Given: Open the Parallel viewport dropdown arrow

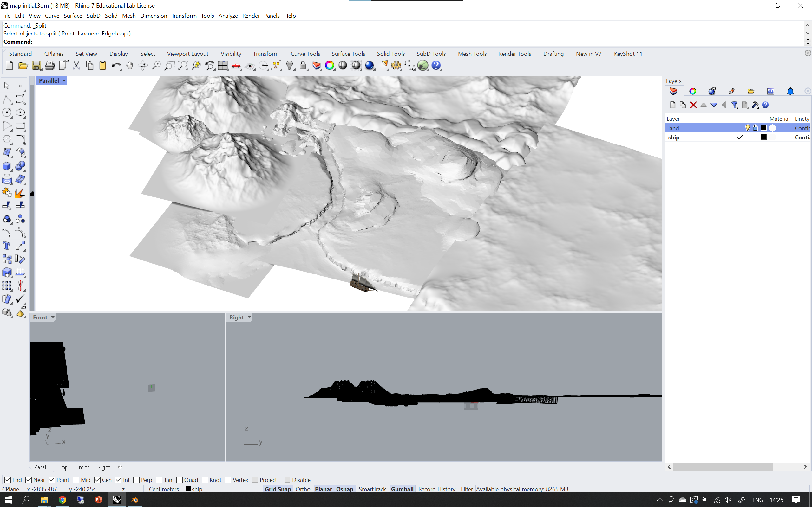Looking at the screenshot, I should [64, 80].
